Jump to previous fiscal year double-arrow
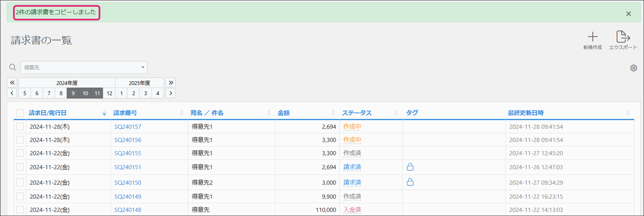This screenshot has height=216, width=644. [12, 83]
